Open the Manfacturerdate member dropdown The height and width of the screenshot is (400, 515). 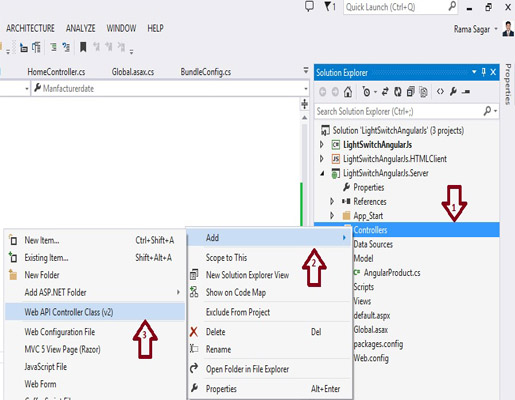coord(306,89)
